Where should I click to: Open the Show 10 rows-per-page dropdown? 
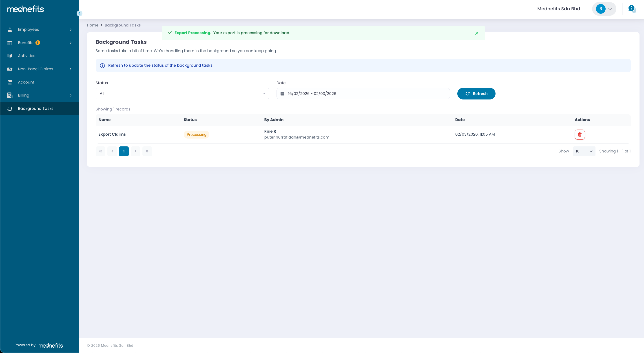click(584, 151)
